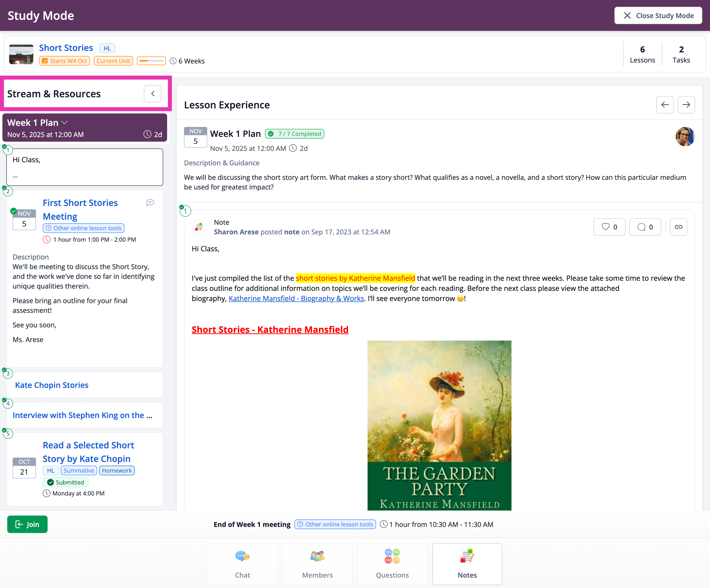
Task: Click the End of Week 1 meeting title
Action: 252,525
